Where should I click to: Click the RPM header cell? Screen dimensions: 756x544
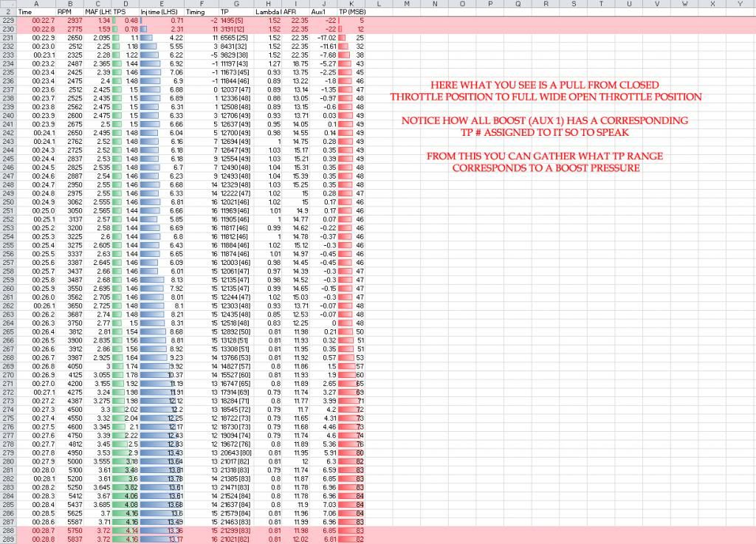pos(64,13)
